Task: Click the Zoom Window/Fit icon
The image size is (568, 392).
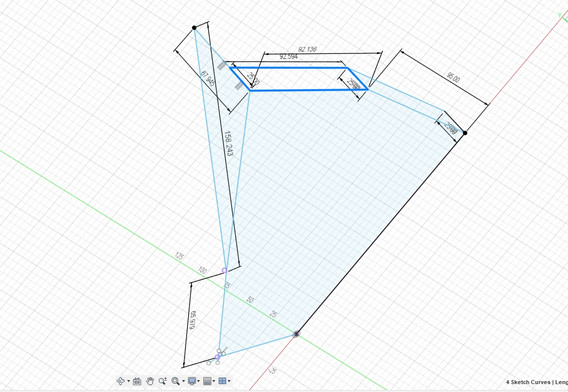Action: [175, 381]
